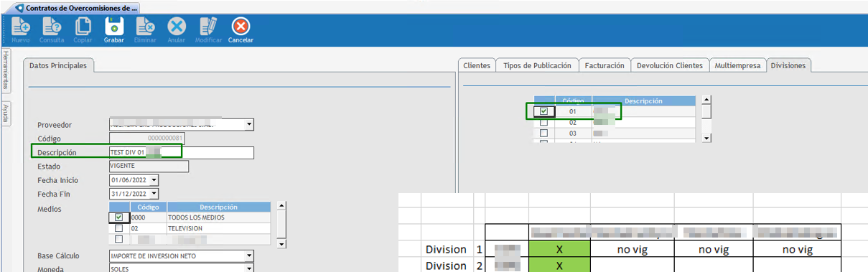Click Descripción header in Medios grid
Viewport: 868px width, 272px height.
(218, 207)
